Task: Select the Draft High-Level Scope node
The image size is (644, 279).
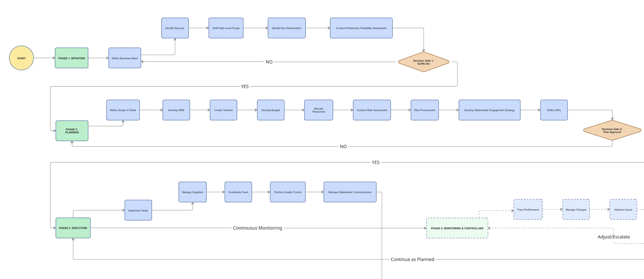Action: [226, 28]
